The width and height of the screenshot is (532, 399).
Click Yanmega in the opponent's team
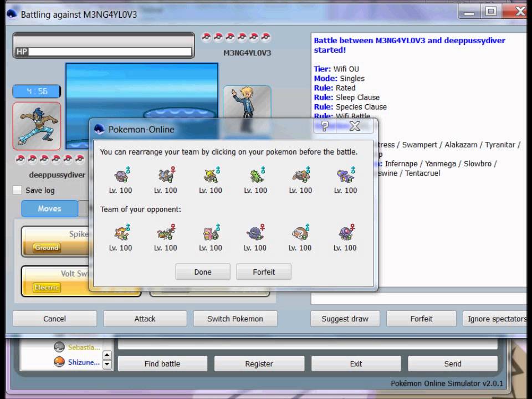pos(166,233)
